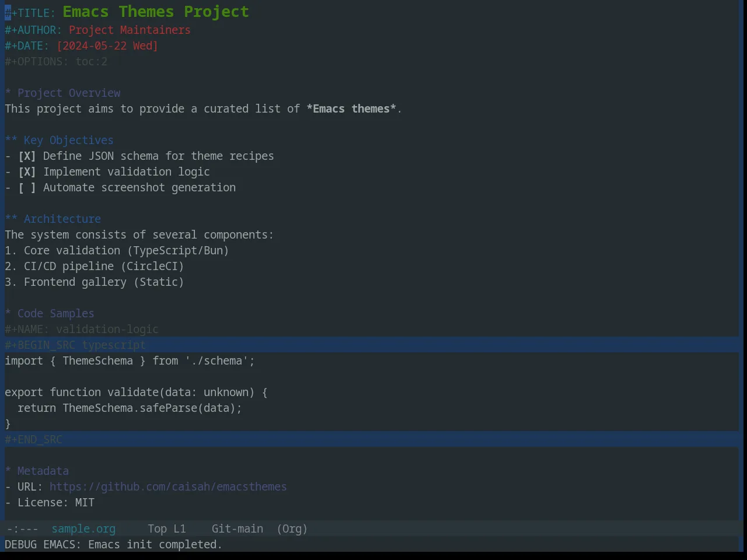Check the Automate screenshot generation checkbox
747x560 pixels.
click(x=27, y=188)
